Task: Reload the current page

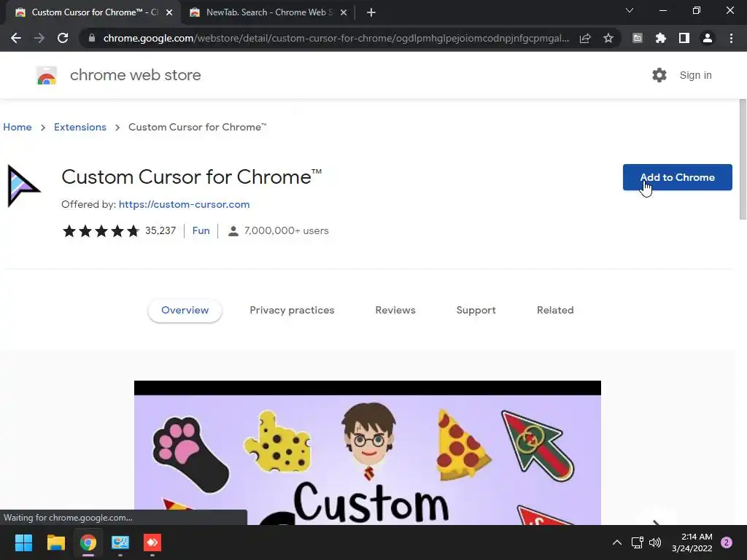Action: click(63, 38)
